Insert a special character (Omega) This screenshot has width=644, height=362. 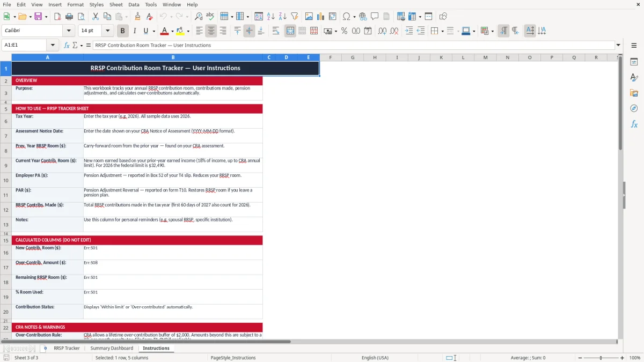(x=347, y=17)
